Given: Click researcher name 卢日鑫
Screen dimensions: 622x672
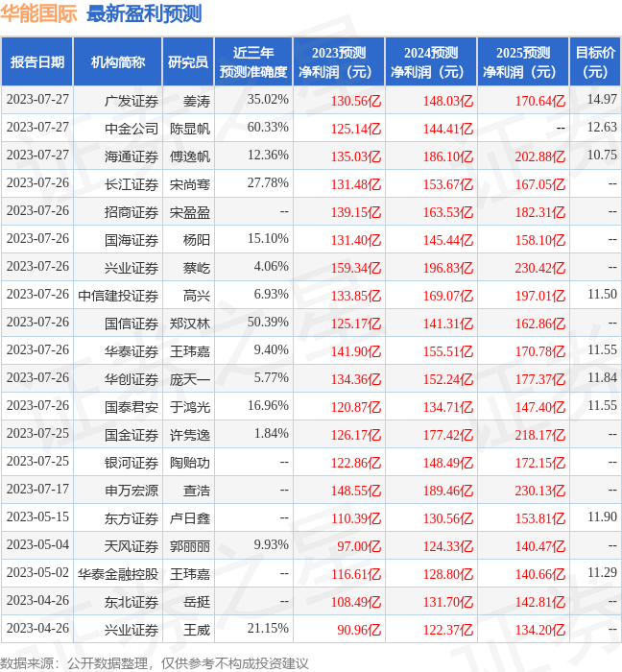Looking at the screenshot, I should coord(190,519).
